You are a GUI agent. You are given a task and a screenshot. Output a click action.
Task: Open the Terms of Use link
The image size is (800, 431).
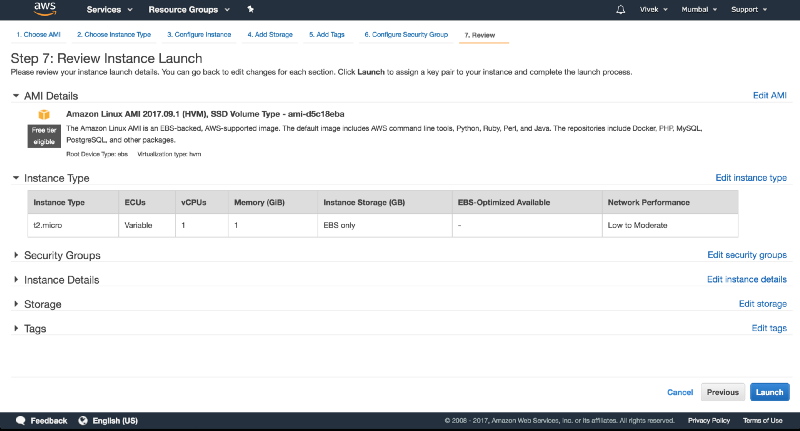point(762,421)
